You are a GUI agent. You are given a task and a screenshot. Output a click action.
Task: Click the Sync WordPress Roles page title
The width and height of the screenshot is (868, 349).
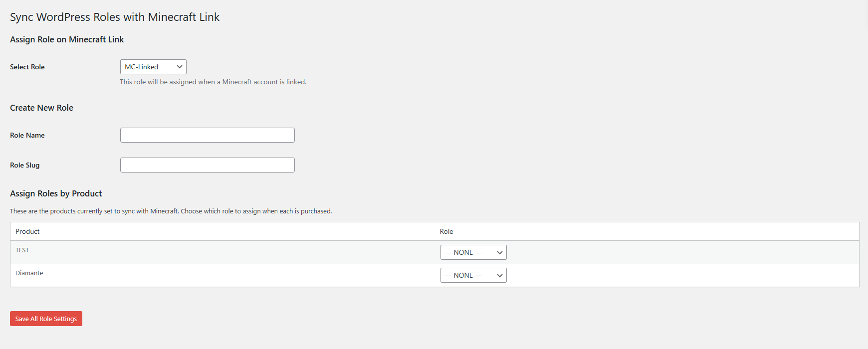115,17
